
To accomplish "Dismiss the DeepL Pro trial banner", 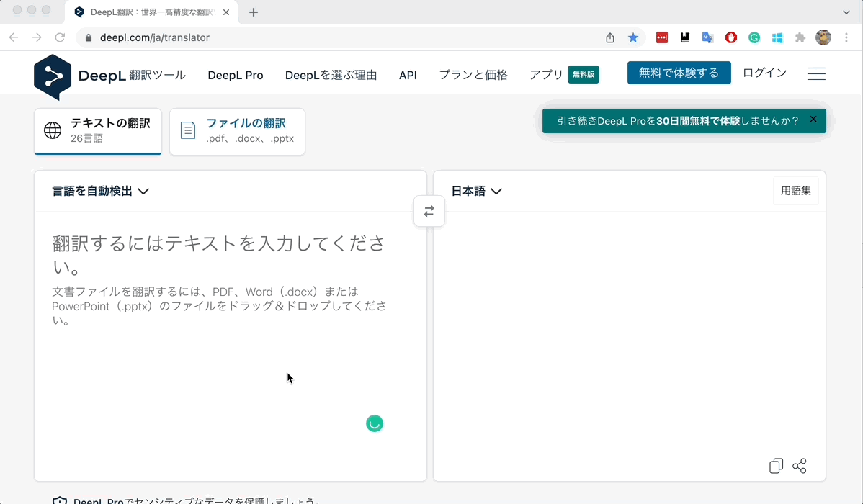I will (x=813, y=120).
